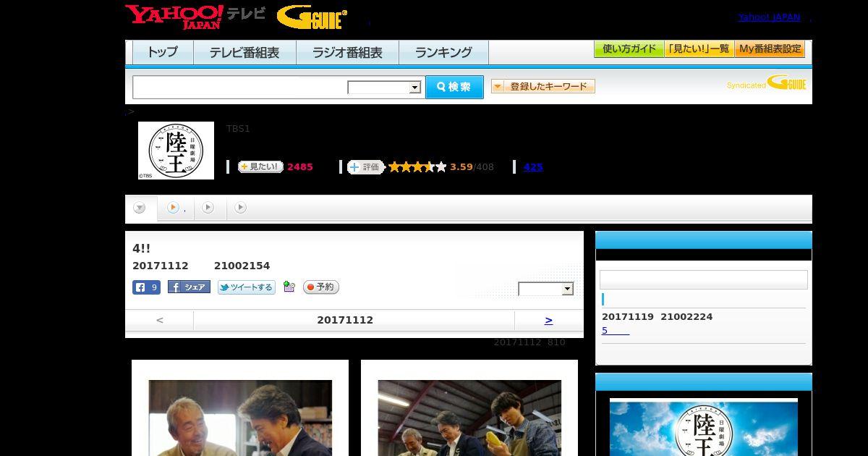Open the episode 5 link in sidebar
This screenshot has width=868, height=456.
616,331
